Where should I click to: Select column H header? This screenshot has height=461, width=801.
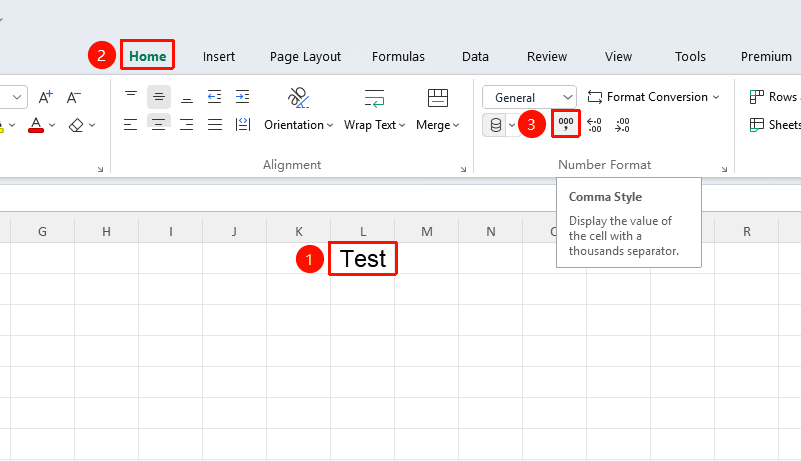pos(106,232)
